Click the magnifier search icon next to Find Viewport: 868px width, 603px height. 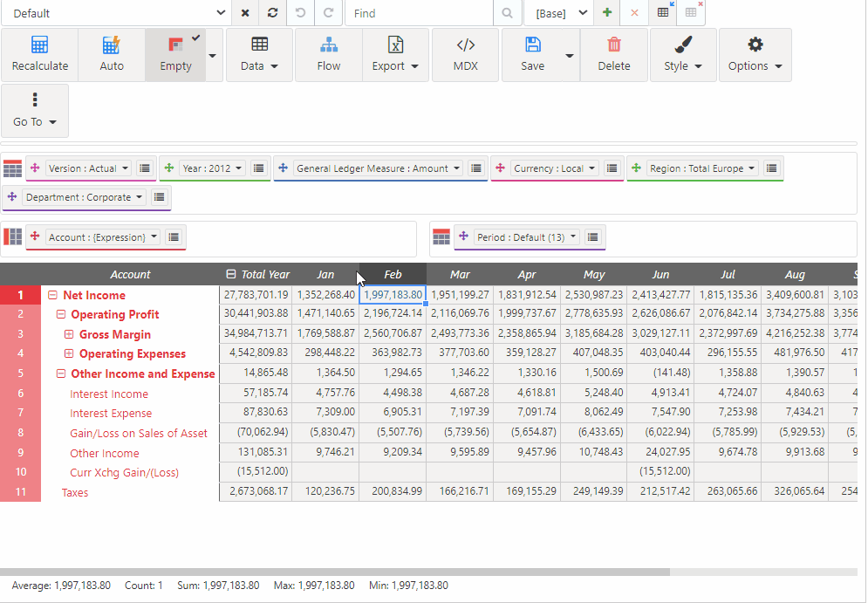(506, 13)
